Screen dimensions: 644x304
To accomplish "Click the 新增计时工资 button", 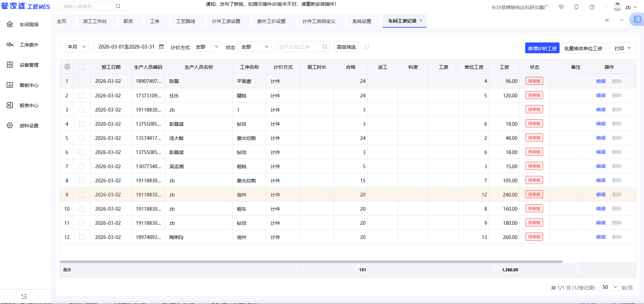I will (x=542, y=48).
